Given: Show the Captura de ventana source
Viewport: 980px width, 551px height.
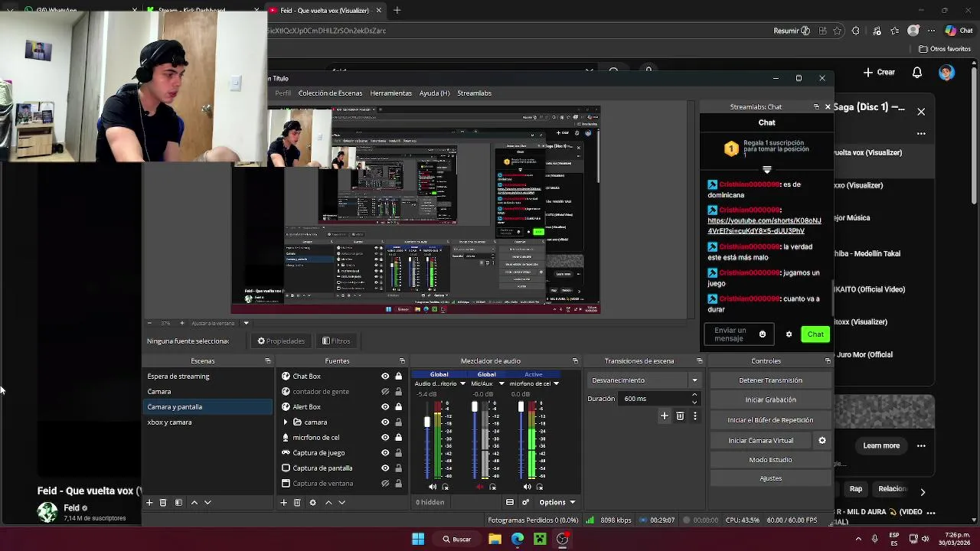Looking at the screenshot, I should [385, 484].
